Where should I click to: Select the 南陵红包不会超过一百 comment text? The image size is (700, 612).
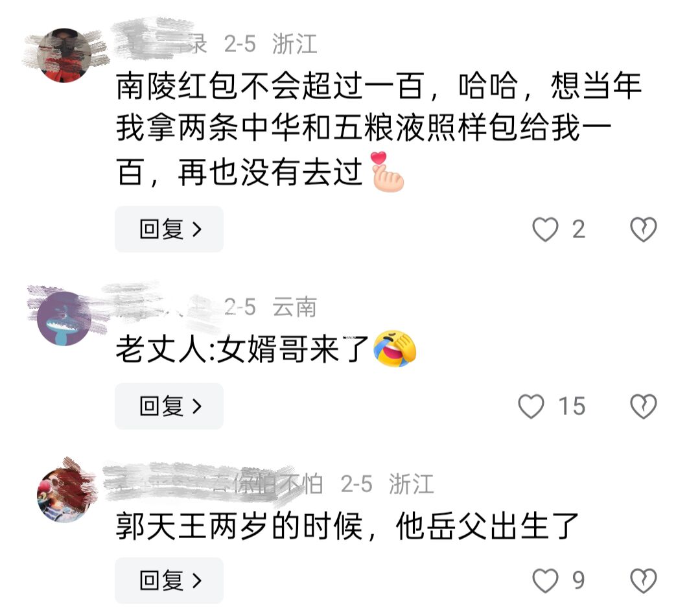pyautogui.click(x=379, y=128)
